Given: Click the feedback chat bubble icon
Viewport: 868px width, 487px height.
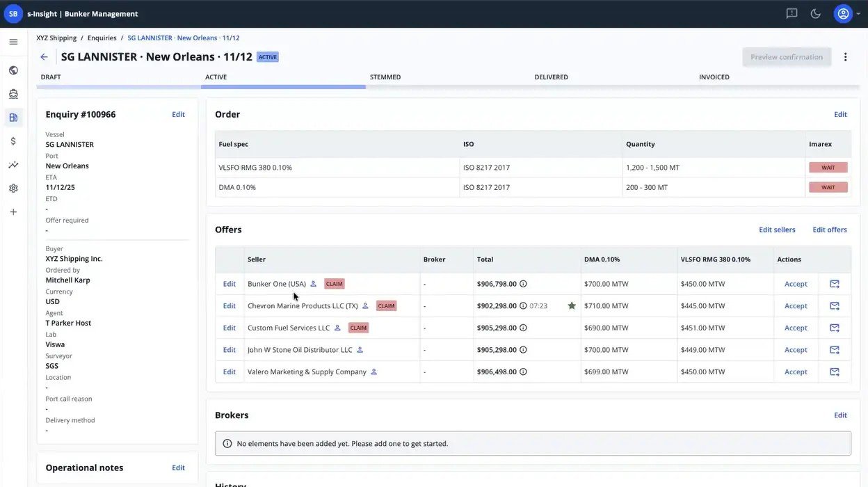Looking at the screenshot, I should click(x=791, y=14).
